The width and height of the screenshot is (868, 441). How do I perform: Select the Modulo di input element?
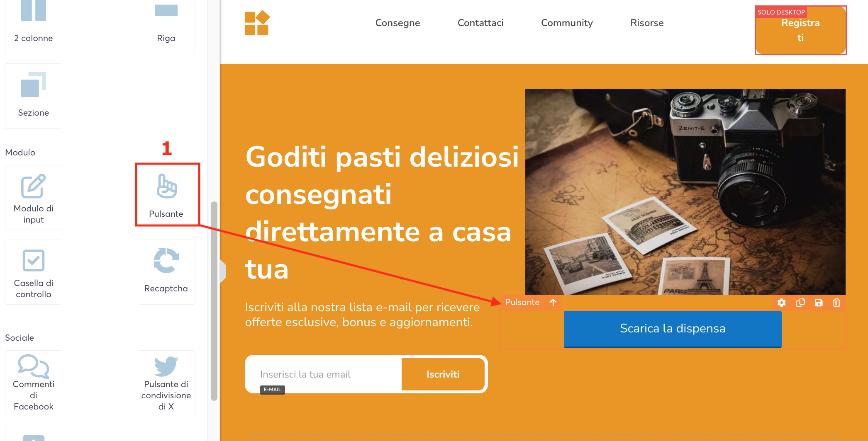point(34,198)
